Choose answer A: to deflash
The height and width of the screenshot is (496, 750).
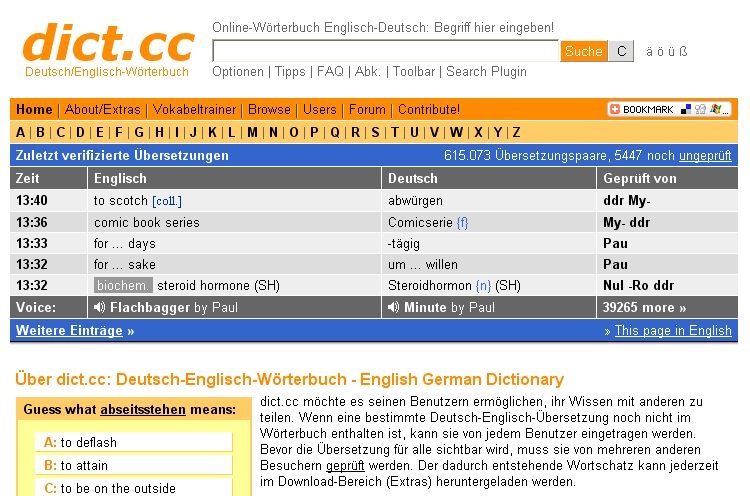click(134, 442)
